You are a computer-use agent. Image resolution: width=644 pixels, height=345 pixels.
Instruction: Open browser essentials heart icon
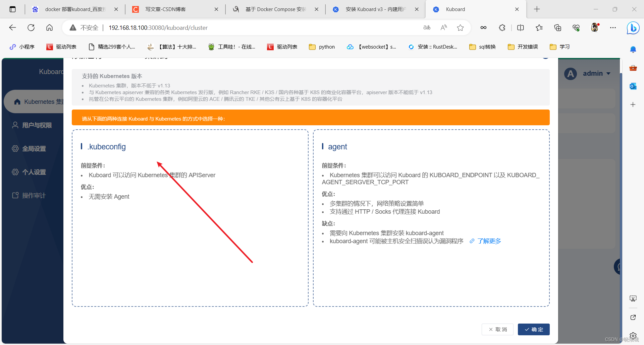576,27
